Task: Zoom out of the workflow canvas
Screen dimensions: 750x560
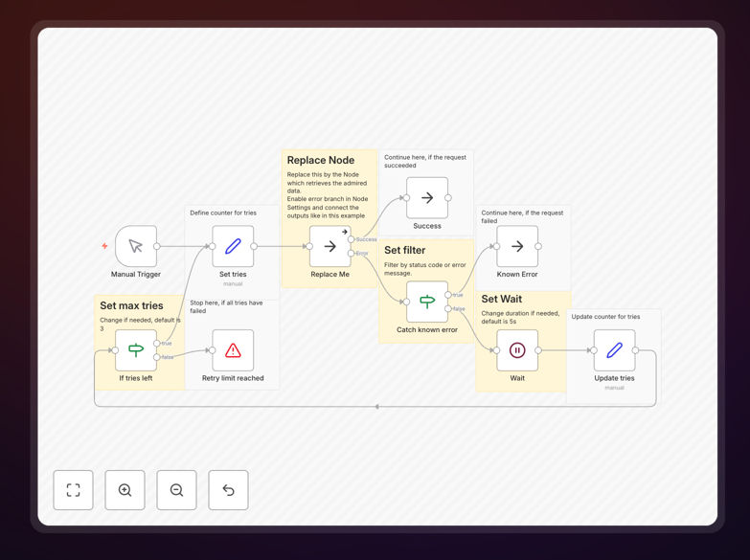Action: coord(176,490)
